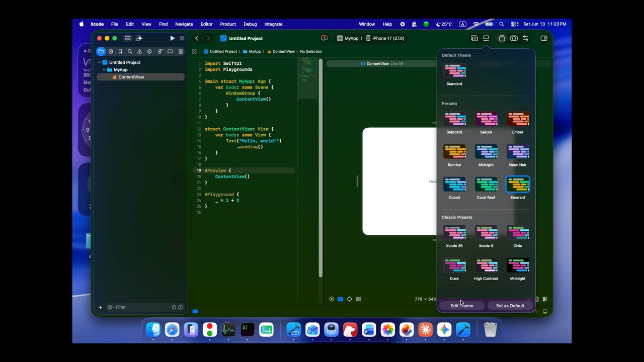This screenshot has height=362, width=644.
Task: Open the theme chooser toolbar icon
Action: click(x=486, y=38)
